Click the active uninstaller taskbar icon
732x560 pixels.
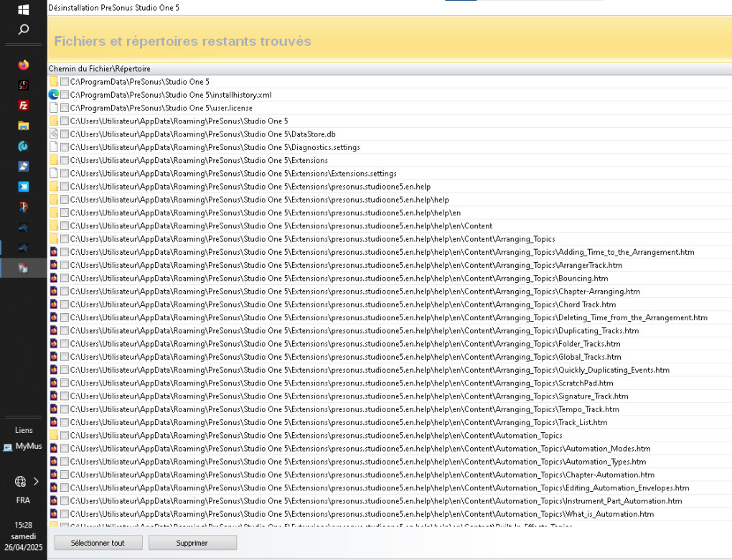(x=24, y=268)
